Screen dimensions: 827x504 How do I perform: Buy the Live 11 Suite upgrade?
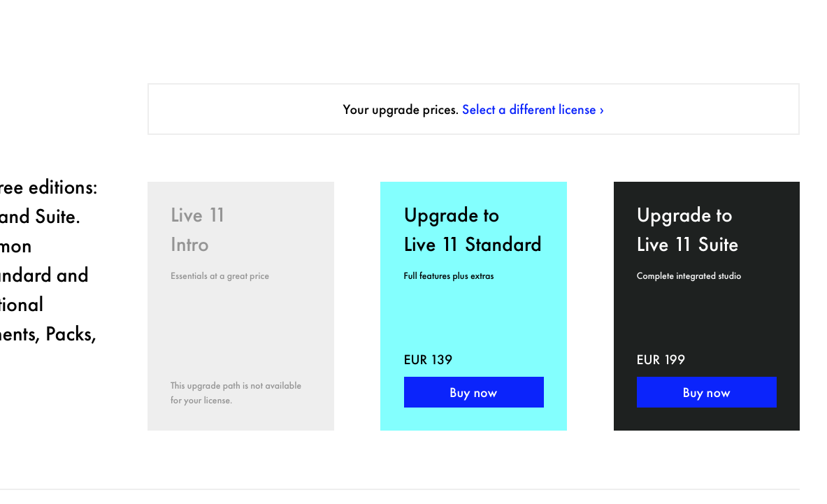point(706,392)
